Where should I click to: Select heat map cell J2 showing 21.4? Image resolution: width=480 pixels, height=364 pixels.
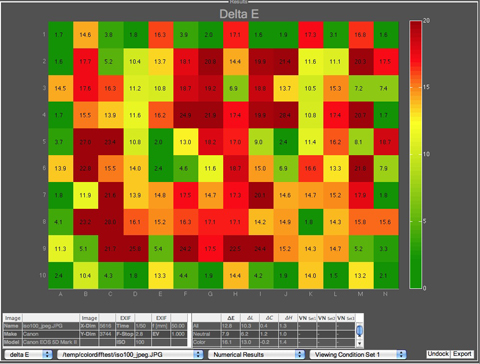286,62
